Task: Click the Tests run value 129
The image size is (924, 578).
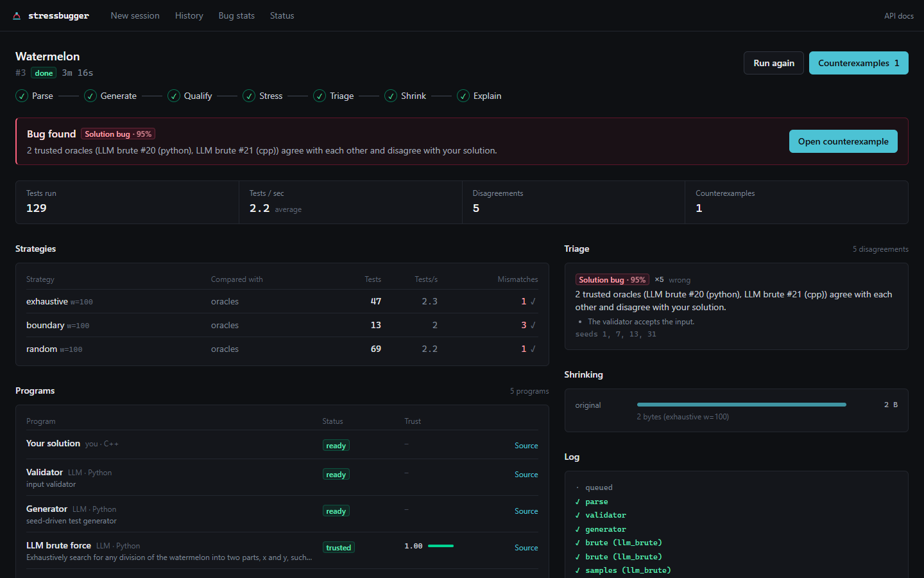Action: coord(37,208)
